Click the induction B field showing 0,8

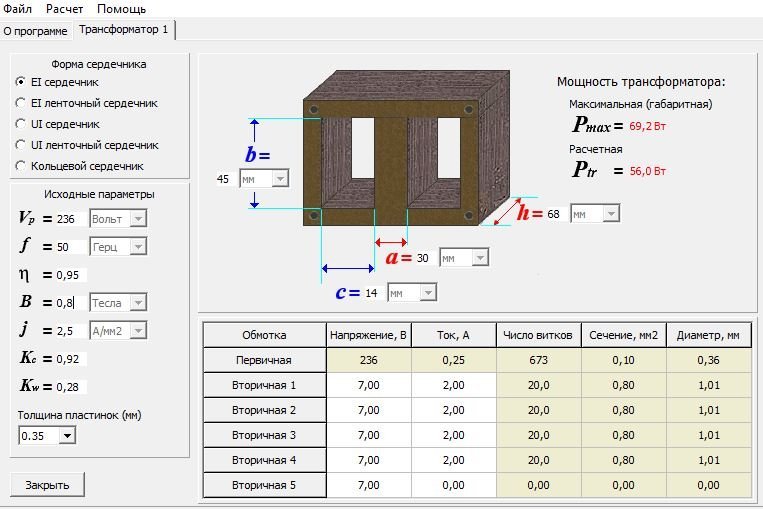point(71,303)
